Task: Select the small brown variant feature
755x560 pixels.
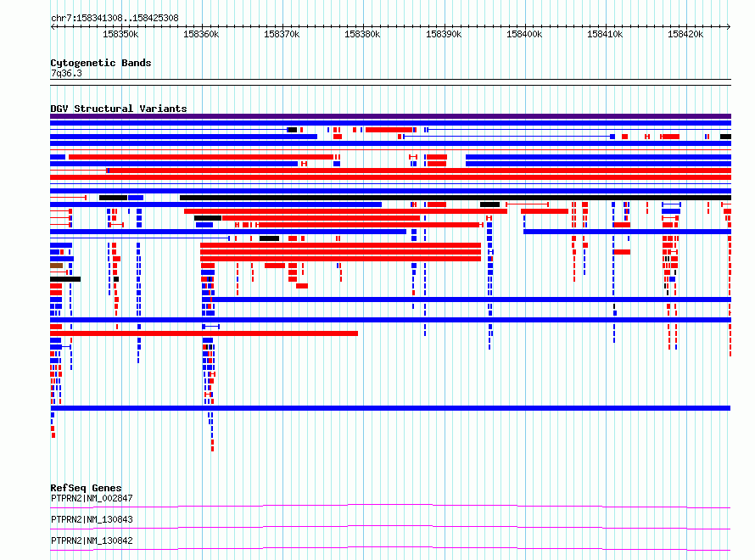Action: point(56,266)
